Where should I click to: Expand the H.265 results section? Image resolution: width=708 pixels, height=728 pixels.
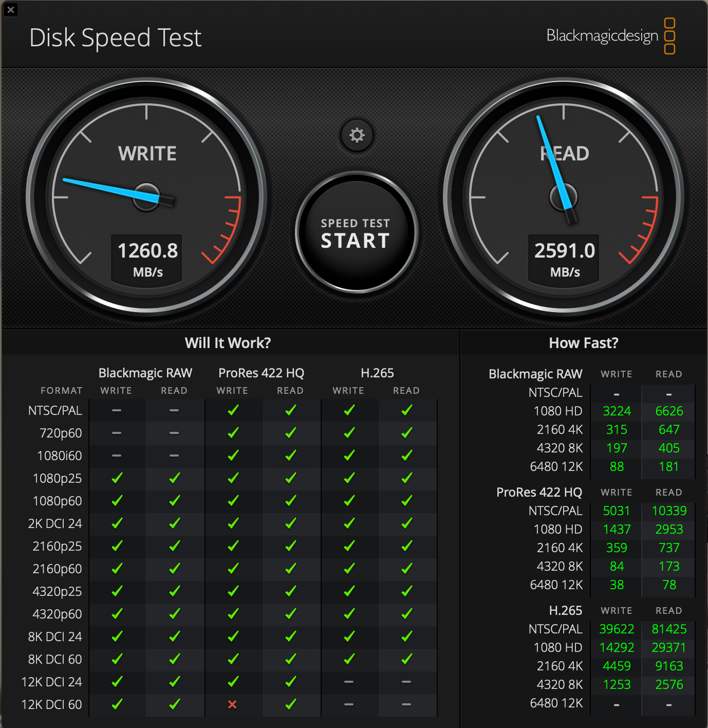(x=565, y=610)
